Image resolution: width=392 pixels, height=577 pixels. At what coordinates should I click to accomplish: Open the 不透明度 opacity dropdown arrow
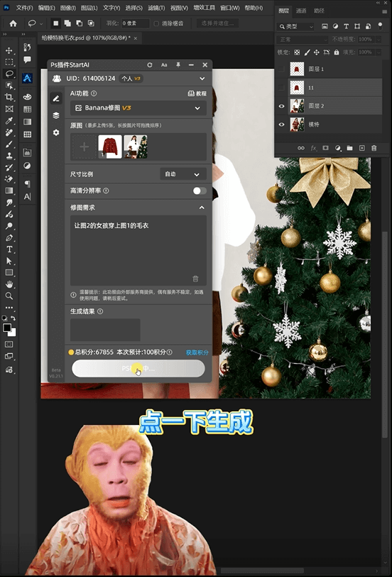379,39
